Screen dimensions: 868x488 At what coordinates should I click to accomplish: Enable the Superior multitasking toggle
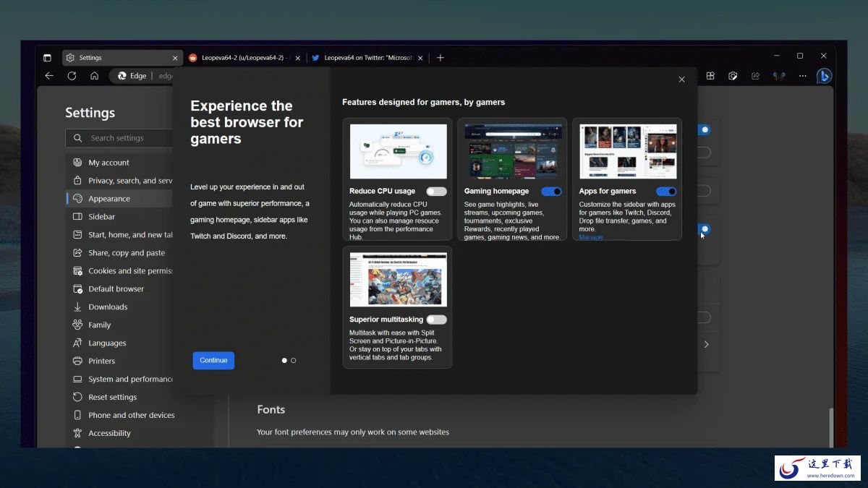point(436,320)
